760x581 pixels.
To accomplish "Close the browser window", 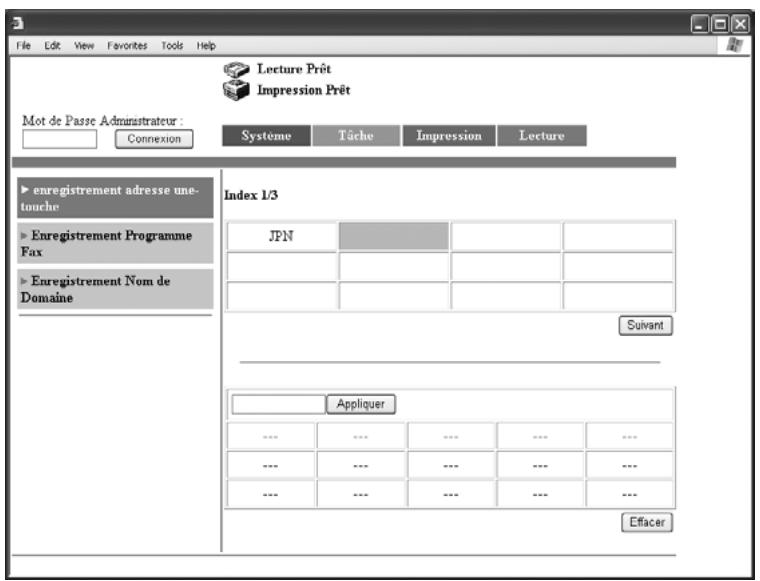I will (x=741, y=24).
